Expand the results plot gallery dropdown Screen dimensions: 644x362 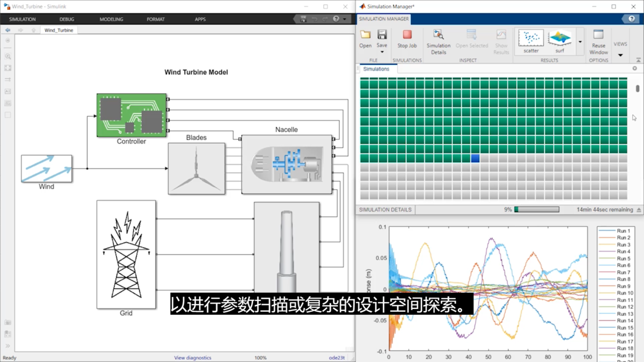(580, 42)
